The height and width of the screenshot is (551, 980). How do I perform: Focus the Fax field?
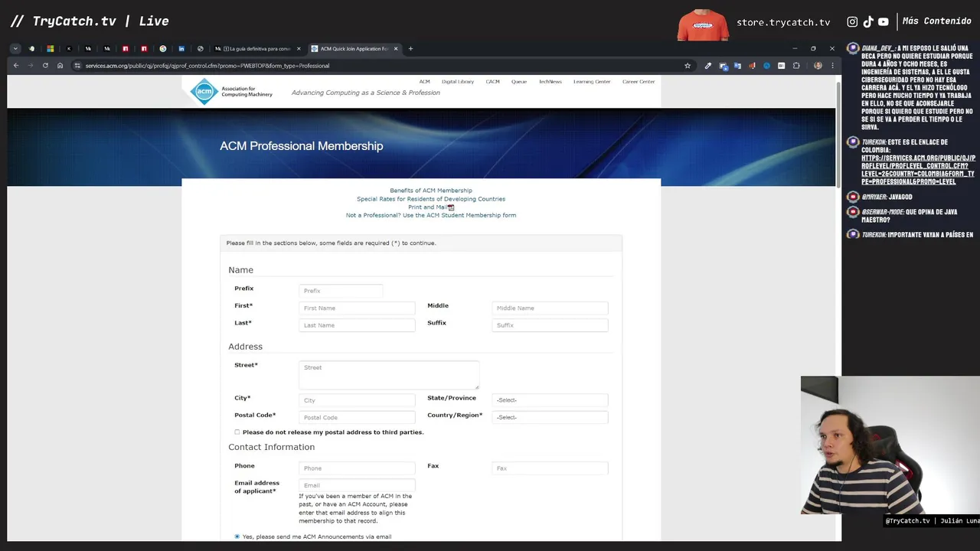pos(550,468)
